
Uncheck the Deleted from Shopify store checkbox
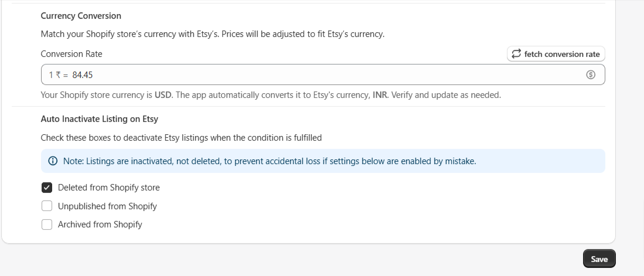(x=47, y=188)
